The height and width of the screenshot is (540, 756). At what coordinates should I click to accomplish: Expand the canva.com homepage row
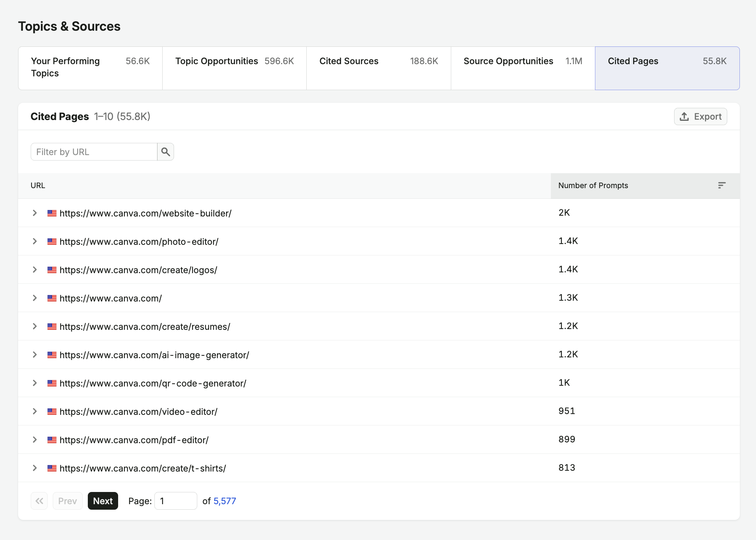(35, 298)
